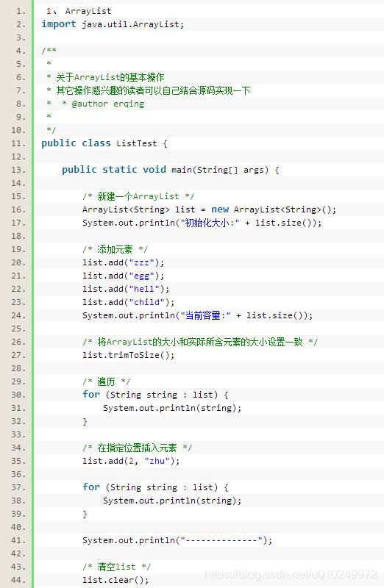Click the '@author erqing' comment
The width and height of the screenshot is (384, 588).
(107, 104)
